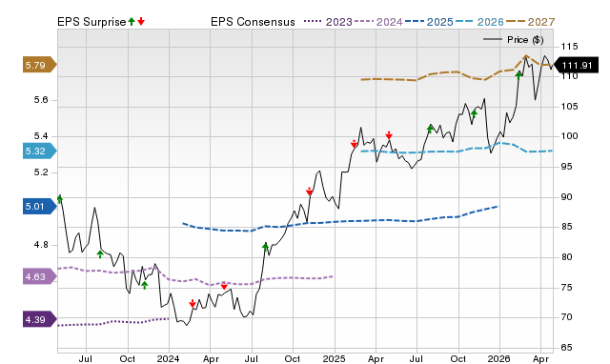The height and width of the screenshot is (364, 610).
Task: Select the 2024 consensus legend entry
Action: coord(378,22)
